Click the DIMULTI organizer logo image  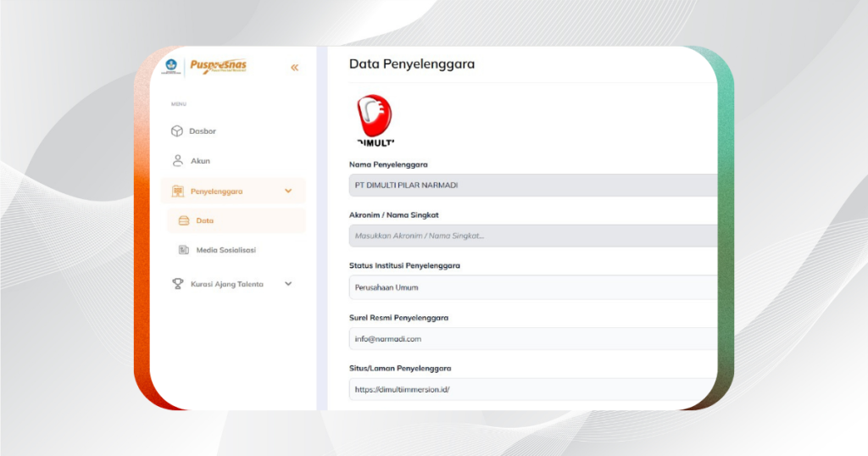374,120
